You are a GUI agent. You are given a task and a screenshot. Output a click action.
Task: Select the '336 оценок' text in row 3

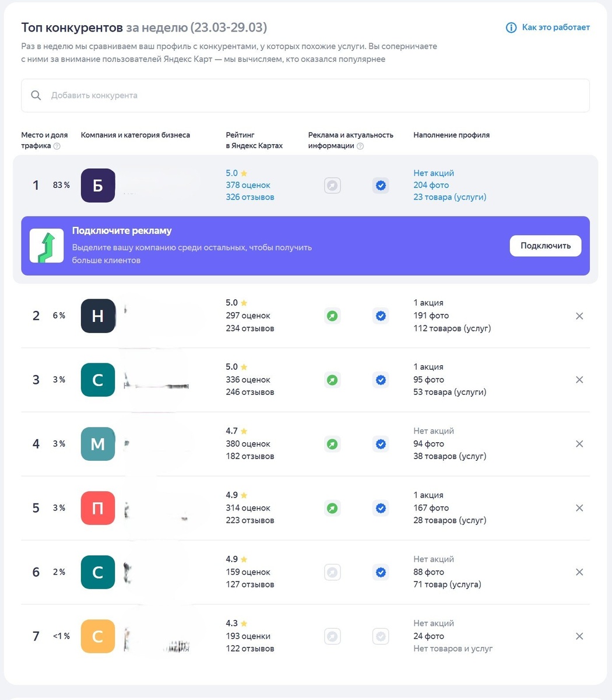tap(248, 380)
